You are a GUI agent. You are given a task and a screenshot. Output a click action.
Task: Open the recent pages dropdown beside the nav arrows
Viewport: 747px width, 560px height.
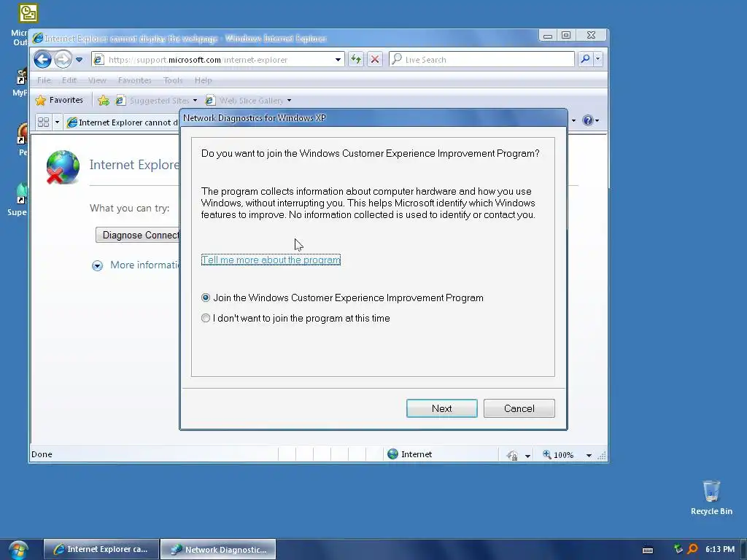79,60
